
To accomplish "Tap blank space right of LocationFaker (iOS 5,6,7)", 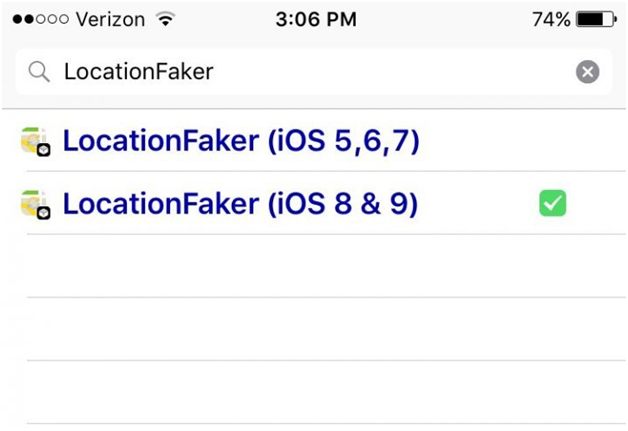I will [x=520, y=141].
